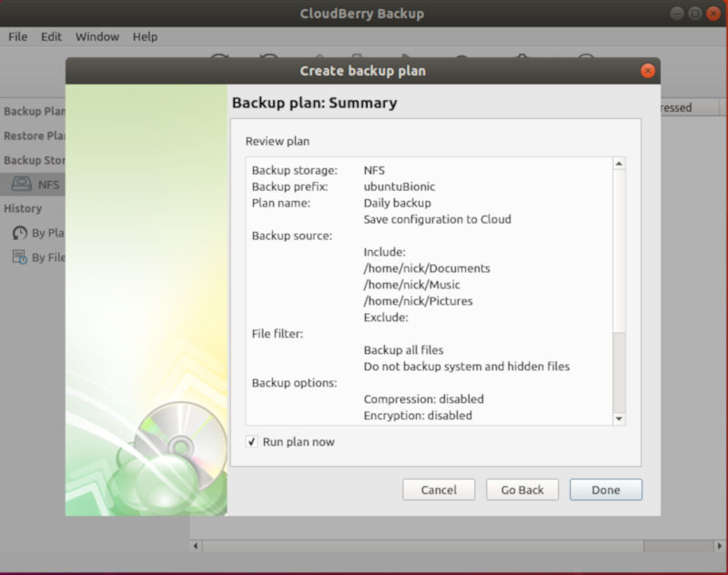The height and width of the screenshot is (575, 728).
Task: Click the Go Back button
Action: point(522,489)
